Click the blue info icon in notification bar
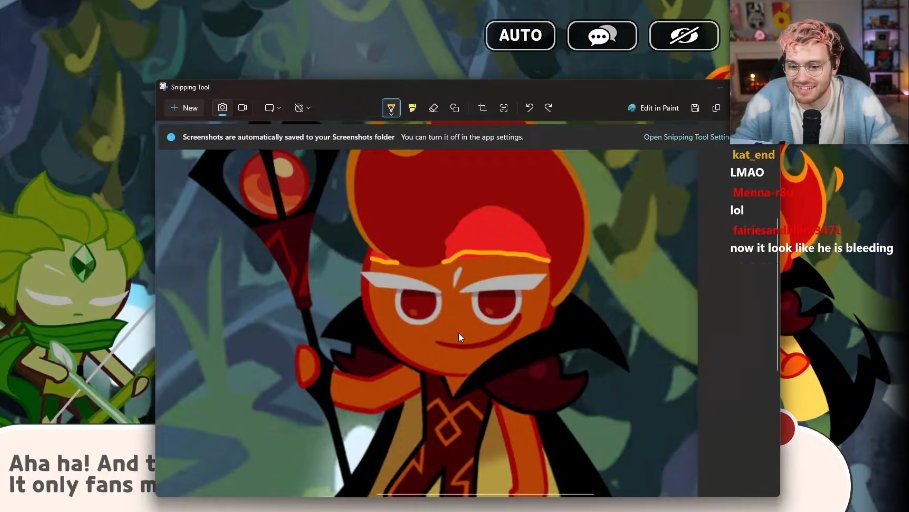 click(171, 137)
